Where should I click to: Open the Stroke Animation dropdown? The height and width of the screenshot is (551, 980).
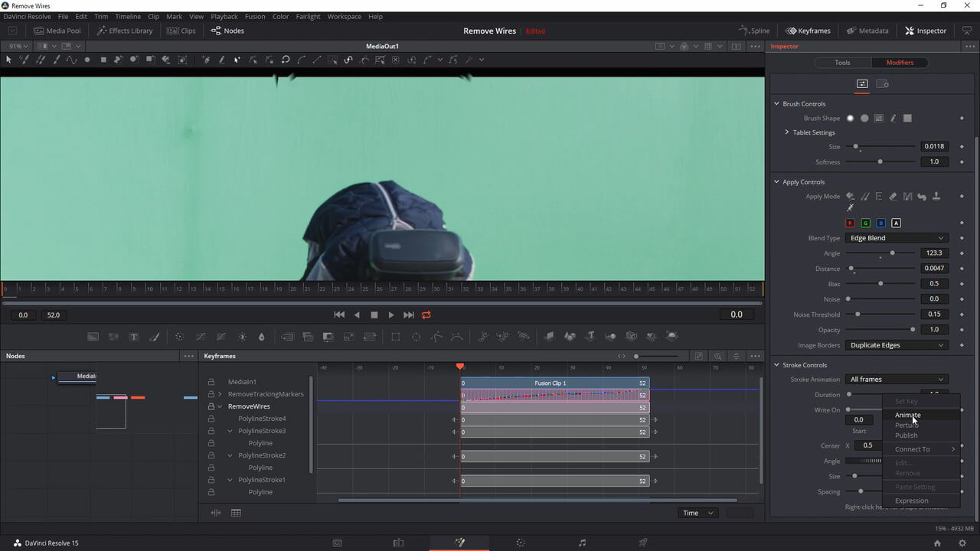897,380
